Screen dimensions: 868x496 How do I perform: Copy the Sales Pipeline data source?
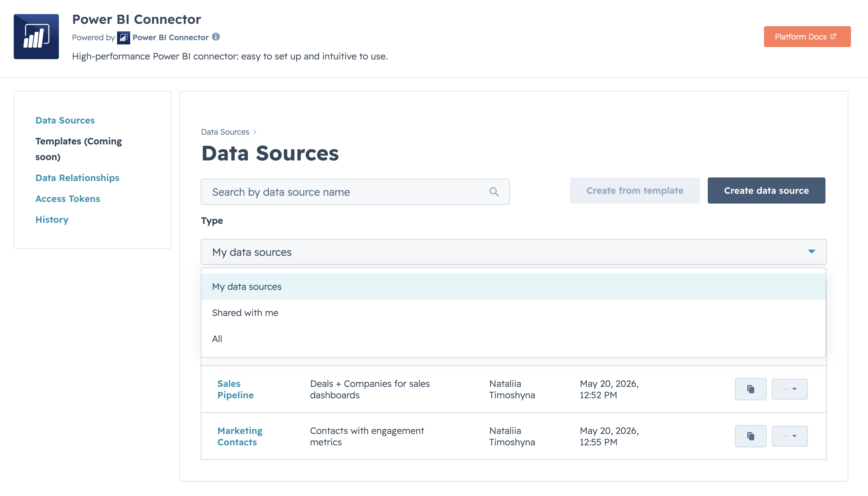coord(750,389)
